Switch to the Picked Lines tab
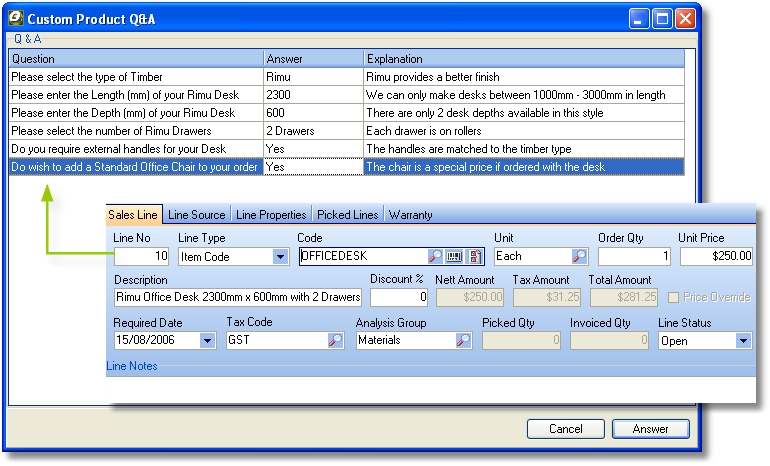Image resolution: width=770 pixels, height=466 pixels. tap(347, 214)
